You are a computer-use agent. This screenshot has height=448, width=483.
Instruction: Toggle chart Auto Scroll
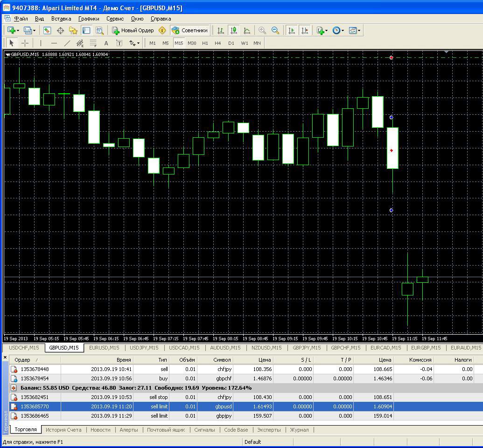(291, 30)
